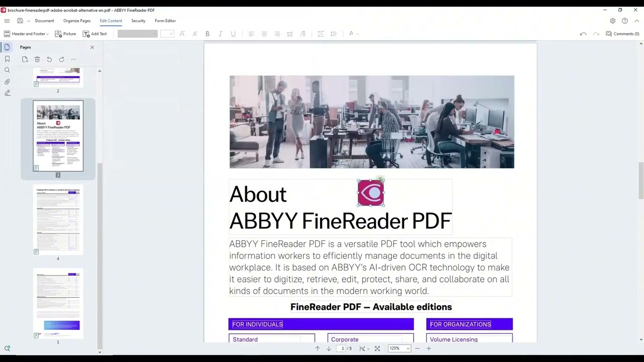Click the office photo in the document

pyautogui.click(x=372, y=122)
